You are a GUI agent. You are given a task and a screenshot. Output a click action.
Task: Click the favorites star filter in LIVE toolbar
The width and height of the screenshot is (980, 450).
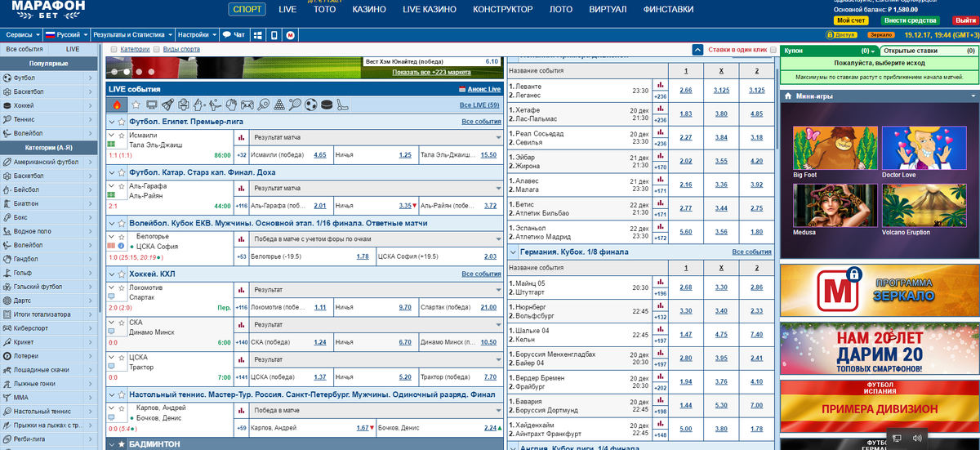tap(136, 105)
